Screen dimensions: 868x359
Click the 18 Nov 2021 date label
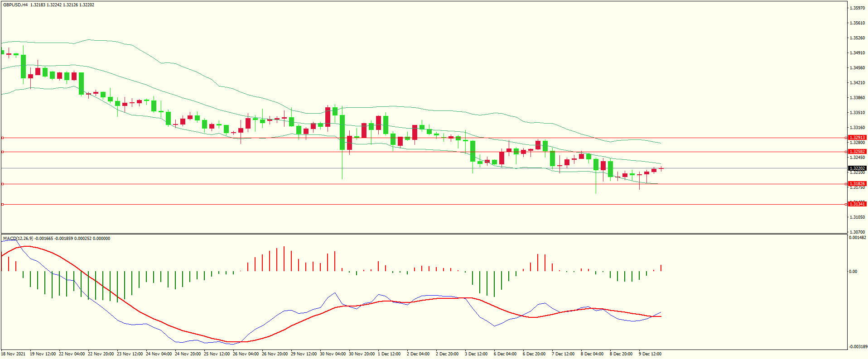click(x=14, y=354)
